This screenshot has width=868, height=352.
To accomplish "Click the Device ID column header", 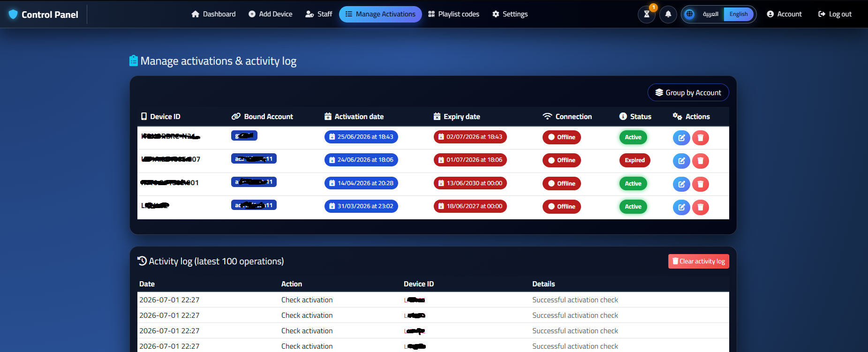I will [x=161, y=117].
